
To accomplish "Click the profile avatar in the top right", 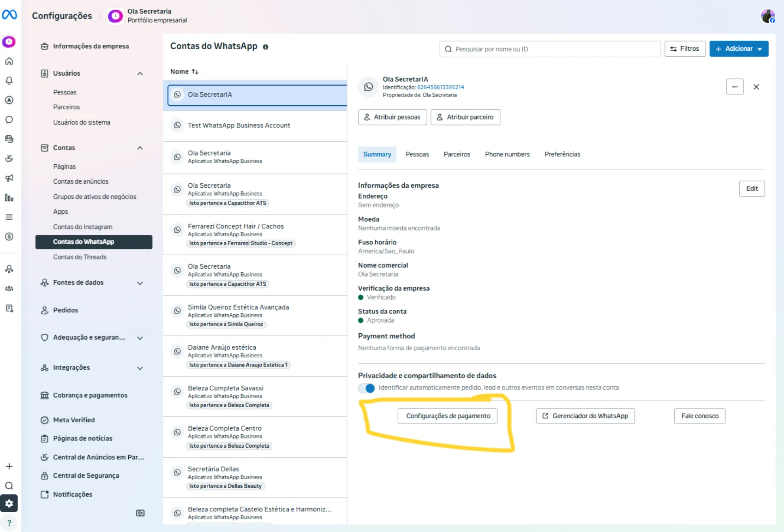I will click(768, 16).
